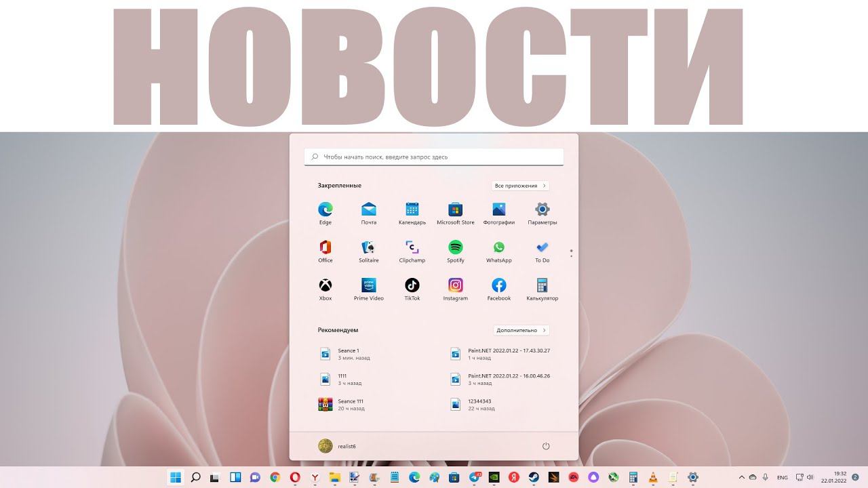Click the Дополнительно button
The image size is (868, 488).
click(x=521, y=330)
